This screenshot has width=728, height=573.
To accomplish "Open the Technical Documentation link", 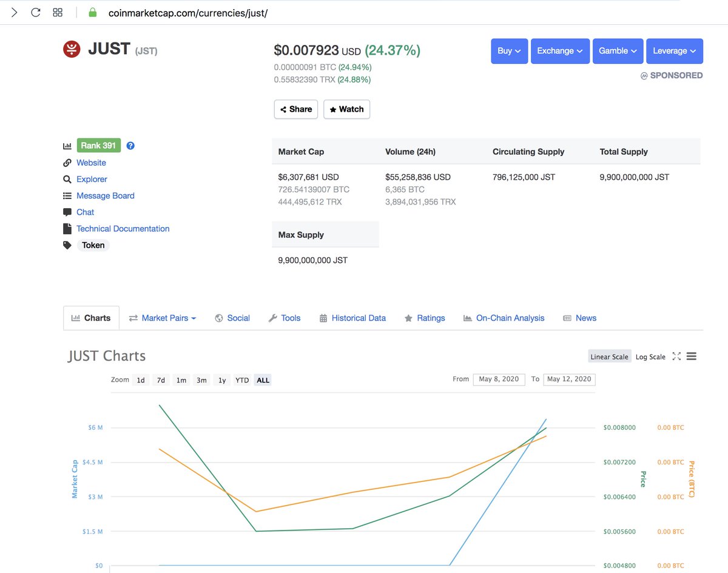I will (123, 229).
